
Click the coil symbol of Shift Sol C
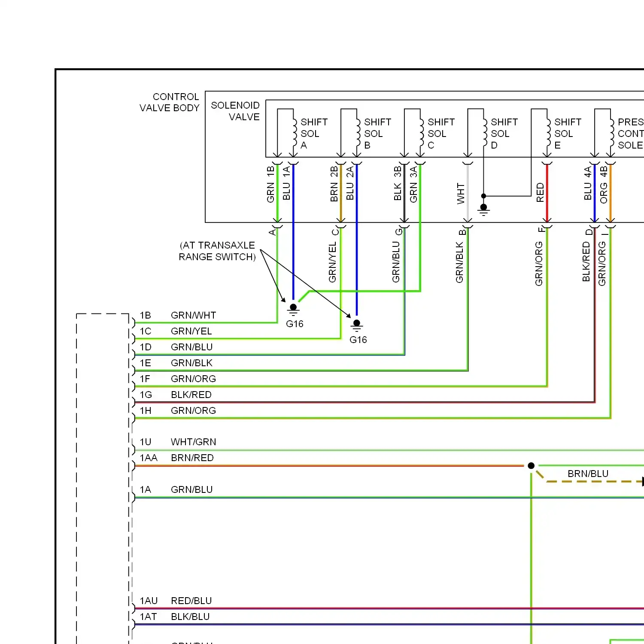(x=422, y=134)
